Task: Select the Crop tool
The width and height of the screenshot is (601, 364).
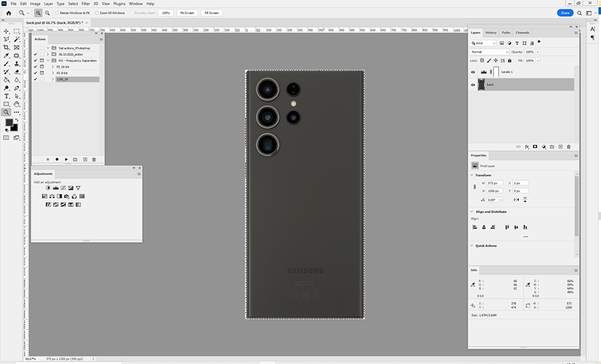Action: pos(7,47)
